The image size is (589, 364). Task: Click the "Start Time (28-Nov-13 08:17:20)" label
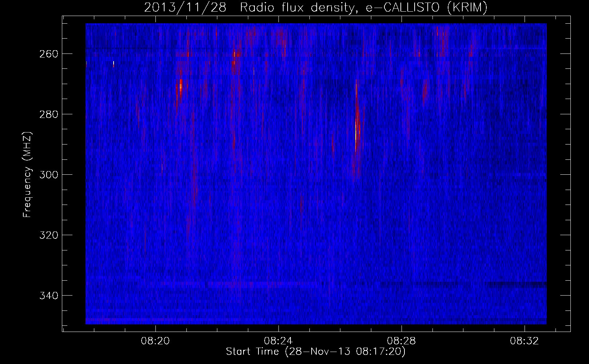click(316, 352)
